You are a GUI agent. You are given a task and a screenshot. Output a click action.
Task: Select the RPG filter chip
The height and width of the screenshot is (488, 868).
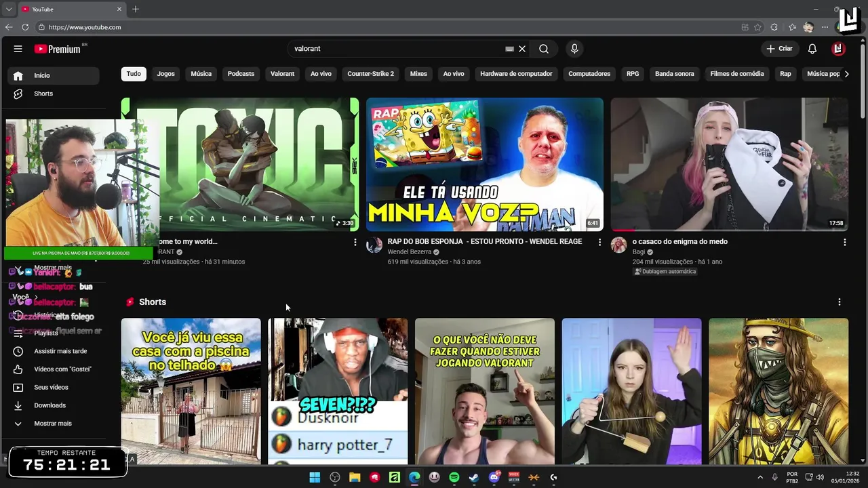pyautogui.click(x=633, y=74)
